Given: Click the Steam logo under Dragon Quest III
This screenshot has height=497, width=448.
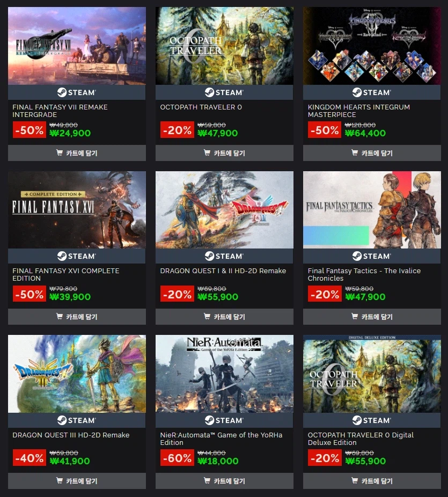Looking at the screenshot, I should tap(77, 420).
